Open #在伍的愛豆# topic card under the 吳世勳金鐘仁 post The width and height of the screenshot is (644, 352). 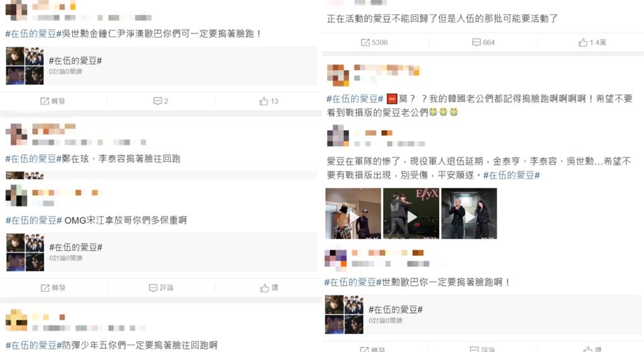tap(161, 65)
